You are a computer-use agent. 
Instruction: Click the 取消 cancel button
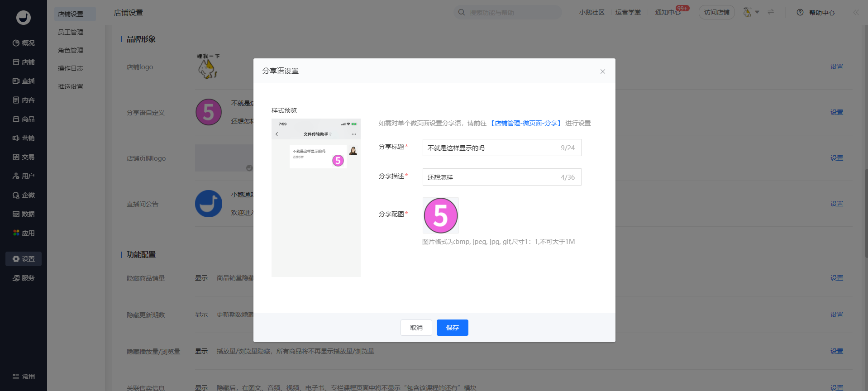coord(416,328)
